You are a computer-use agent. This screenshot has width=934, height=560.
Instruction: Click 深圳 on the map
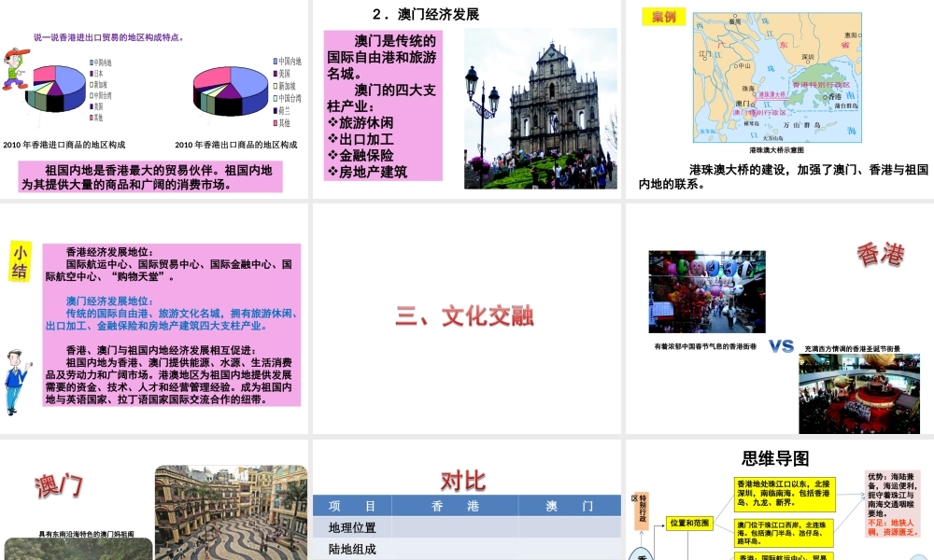coord(808,57)
